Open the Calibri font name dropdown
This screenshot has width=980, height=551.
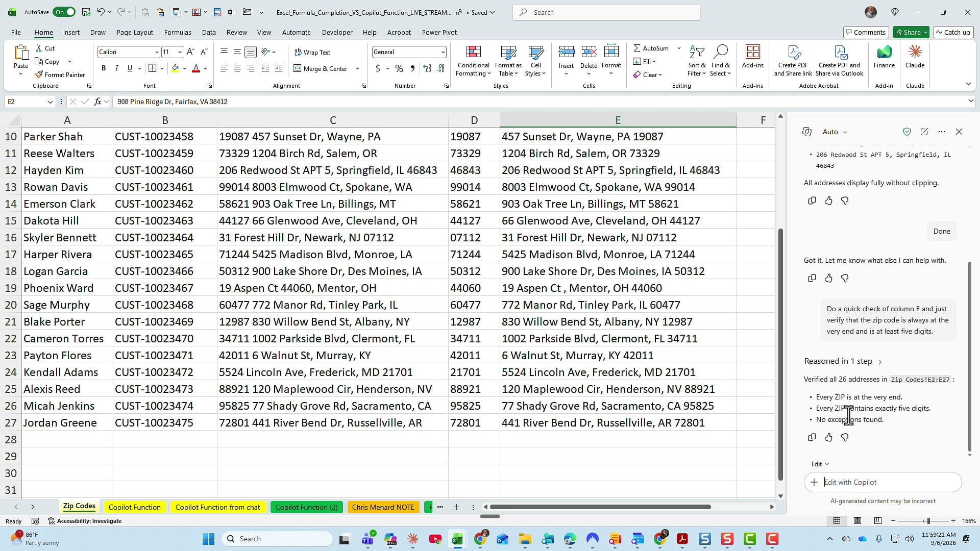point(156,52)
